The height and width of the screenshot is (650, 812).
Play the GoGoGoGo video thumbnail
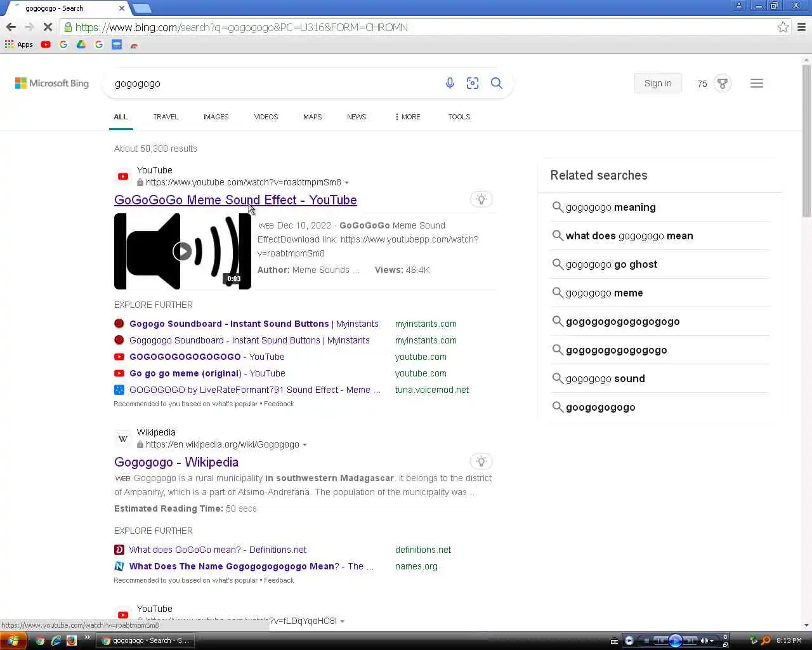(183, 251)
